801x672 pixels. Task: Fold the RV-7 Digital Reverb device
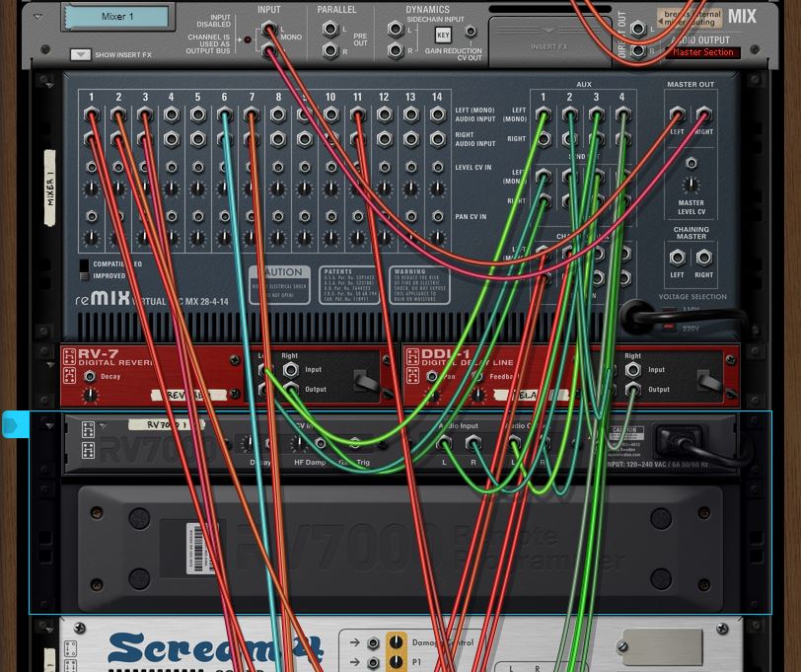(x=49, y=364)
